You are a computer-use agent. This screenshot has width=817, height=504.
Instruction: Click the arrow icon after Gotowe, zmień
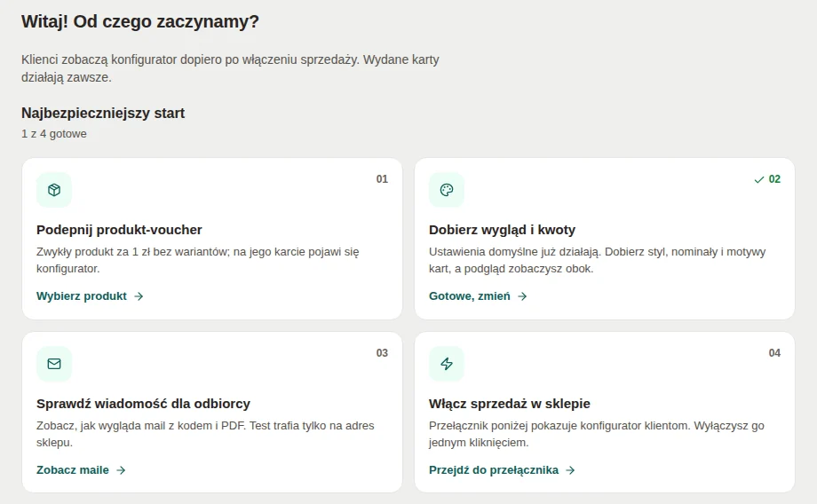(x=522, y=296)
